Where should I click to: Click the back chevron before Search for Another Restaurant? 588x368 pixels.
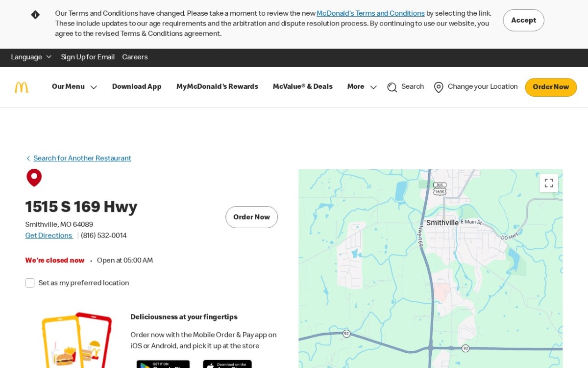(x=28, y=158)
